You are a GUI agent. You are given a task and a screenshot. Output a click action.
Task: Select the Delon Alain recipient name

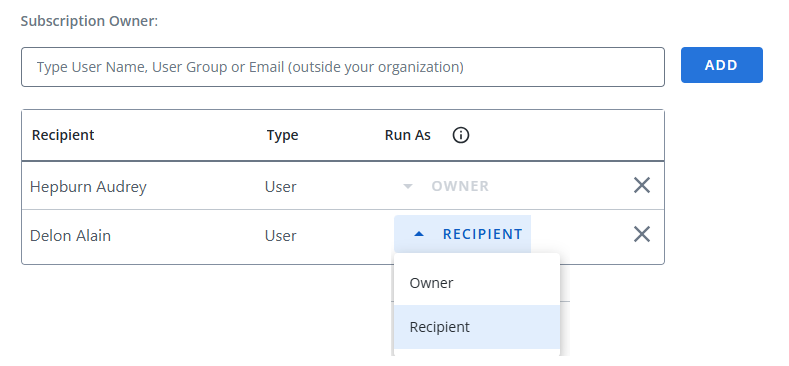pos(70,236)
